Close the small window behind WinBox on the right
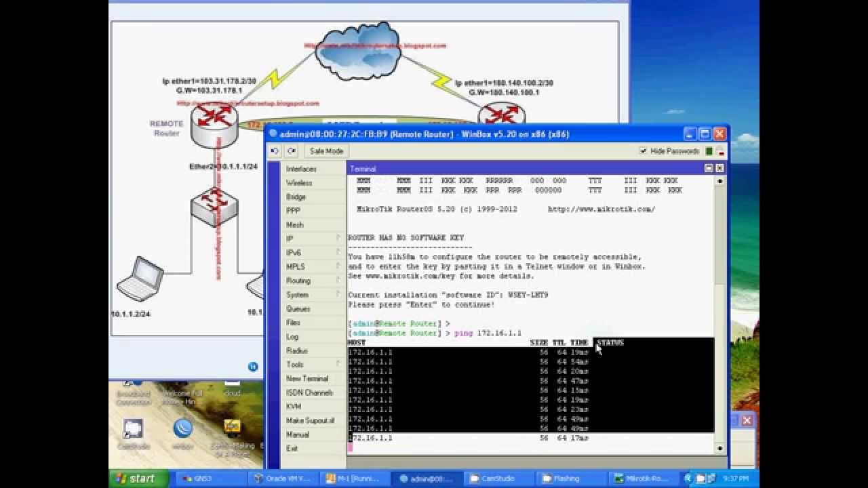Image resolution: width=868 pixels, height=488 pixels. point(747,420)
